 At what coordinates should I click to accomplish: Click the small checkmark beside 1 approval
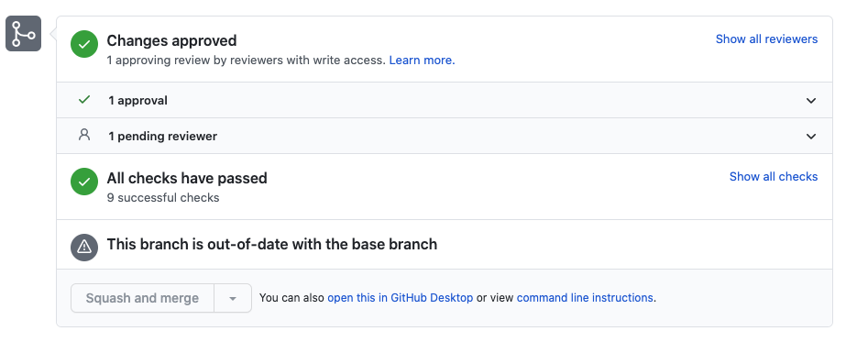point(84,100)
